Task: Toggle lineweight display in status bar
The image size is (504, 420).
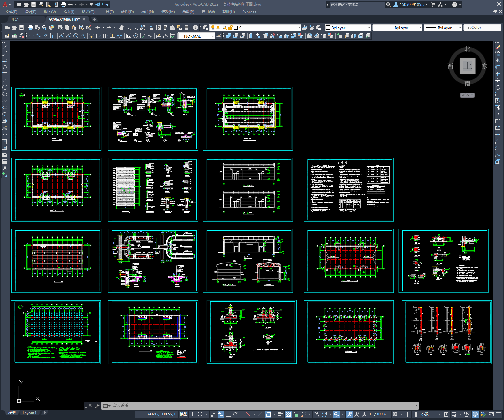Action: pos(280,414)
